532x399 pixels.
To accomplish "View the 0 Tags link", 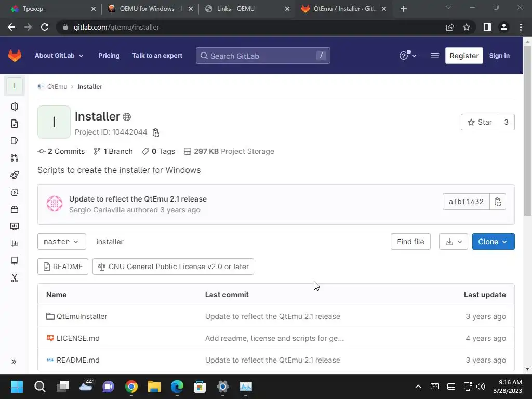I will (x=158, y=151).
